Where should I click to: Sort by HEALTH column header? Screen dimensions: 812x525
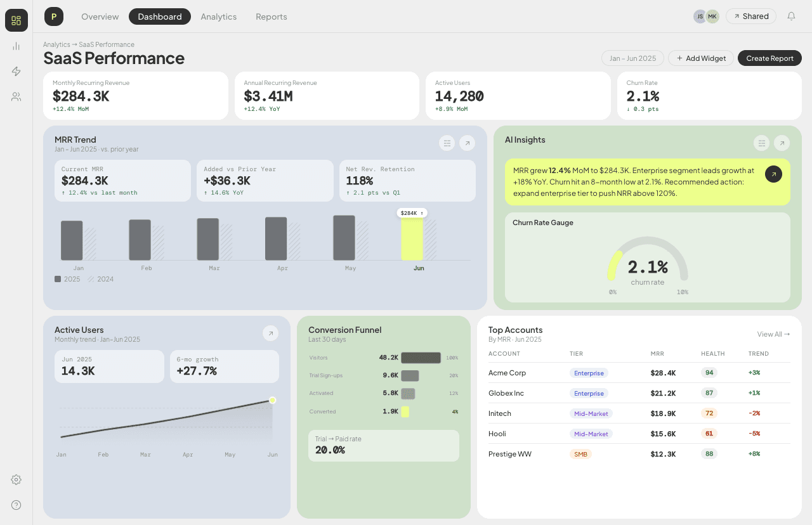(x=713, y=354)
